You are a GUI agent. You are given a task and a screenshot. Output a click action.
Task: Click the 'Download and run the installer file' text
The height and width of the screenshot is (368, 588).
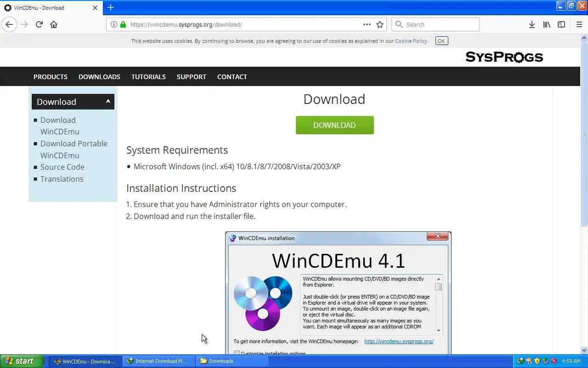point(194,216)
